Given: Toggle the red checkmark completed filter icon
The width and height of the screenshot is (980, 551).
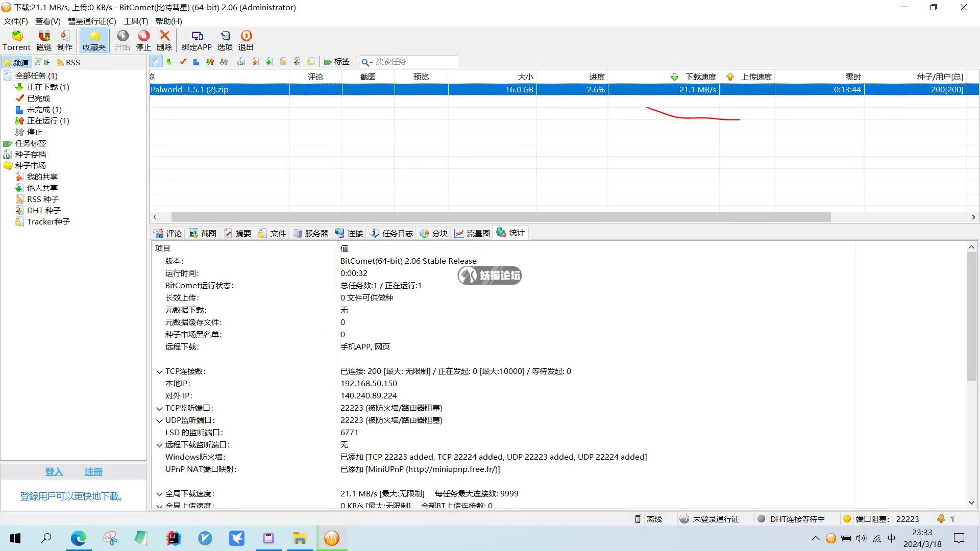Looking at the screenshot, I should tap(183, 62).
